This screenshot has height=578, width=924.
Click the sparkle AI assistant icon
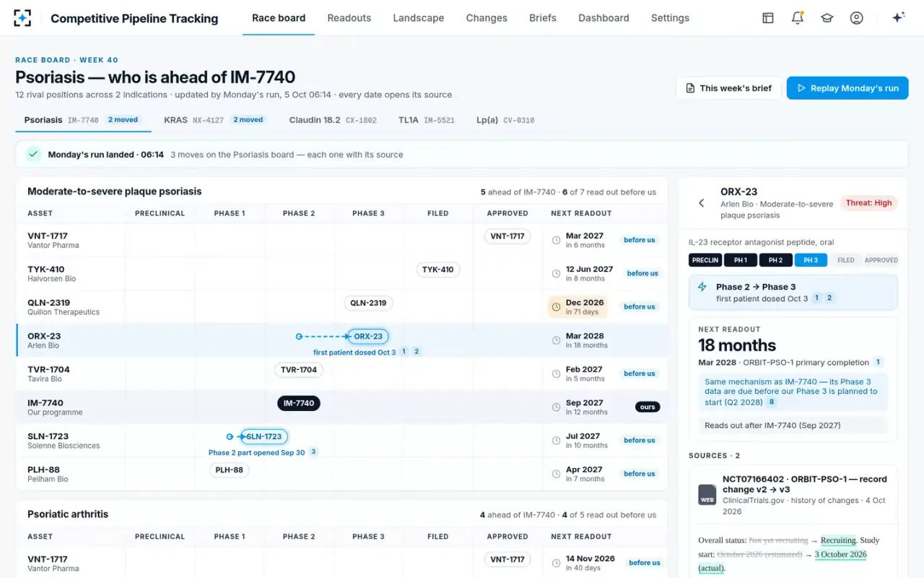(x=899, y=18)
